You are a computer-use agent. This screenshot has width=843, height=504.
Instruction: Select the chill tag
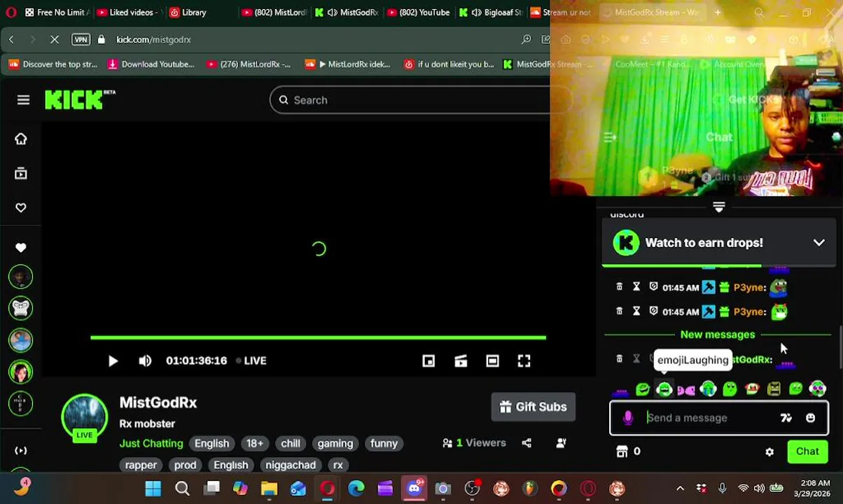pos(291,443)
